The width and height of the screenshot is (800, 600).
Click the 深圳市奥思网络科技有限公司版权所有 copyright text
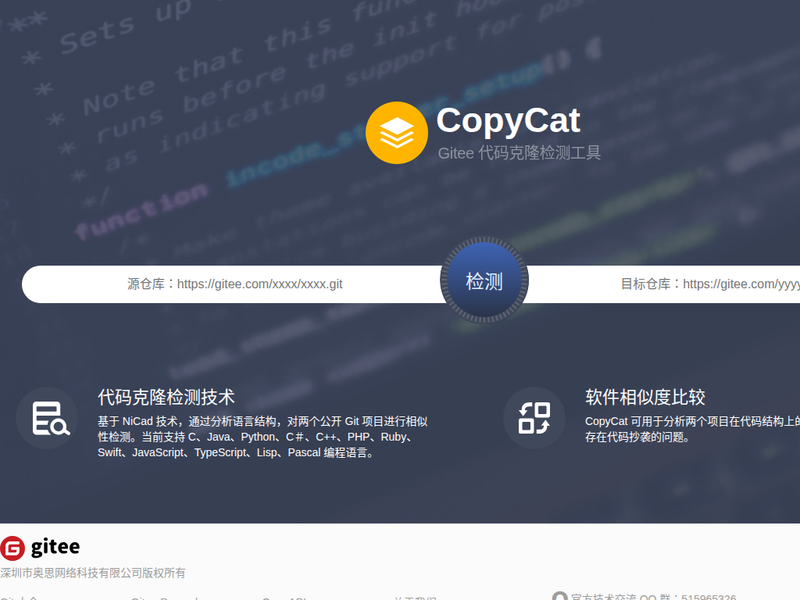(93, 573)
